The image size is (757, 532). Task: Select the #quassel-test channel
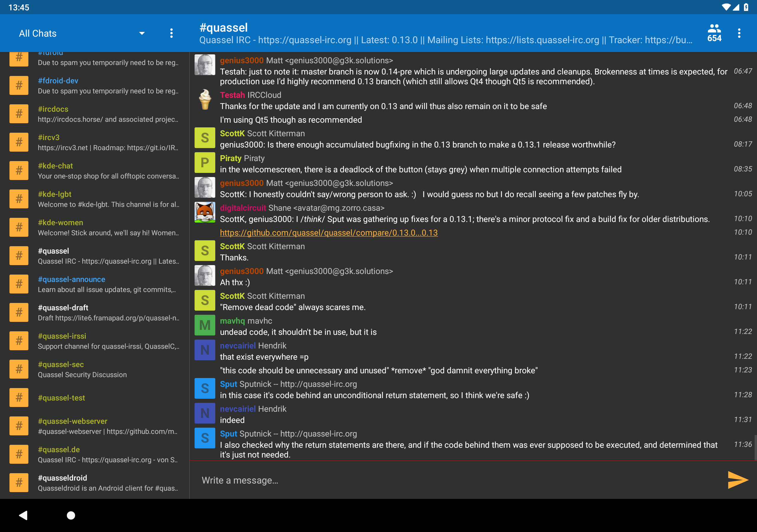click(x=95, y=398)
